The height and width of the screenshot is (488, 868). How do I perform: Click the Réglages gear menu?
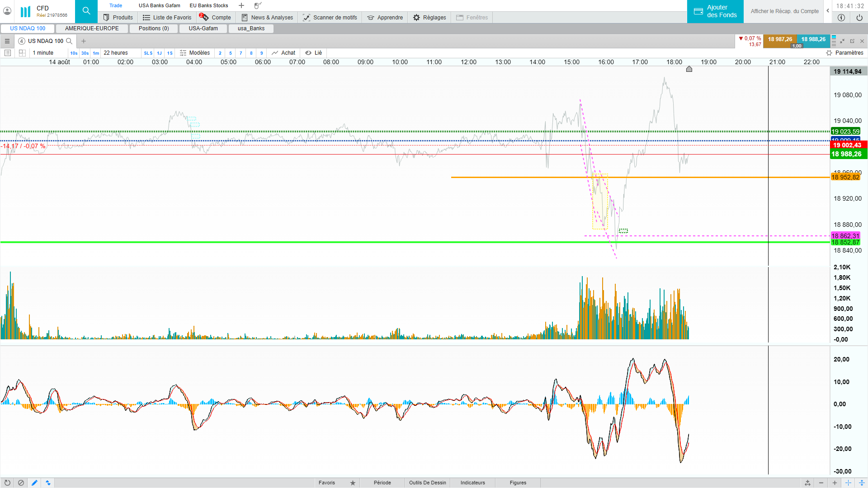tap(429, 18)
